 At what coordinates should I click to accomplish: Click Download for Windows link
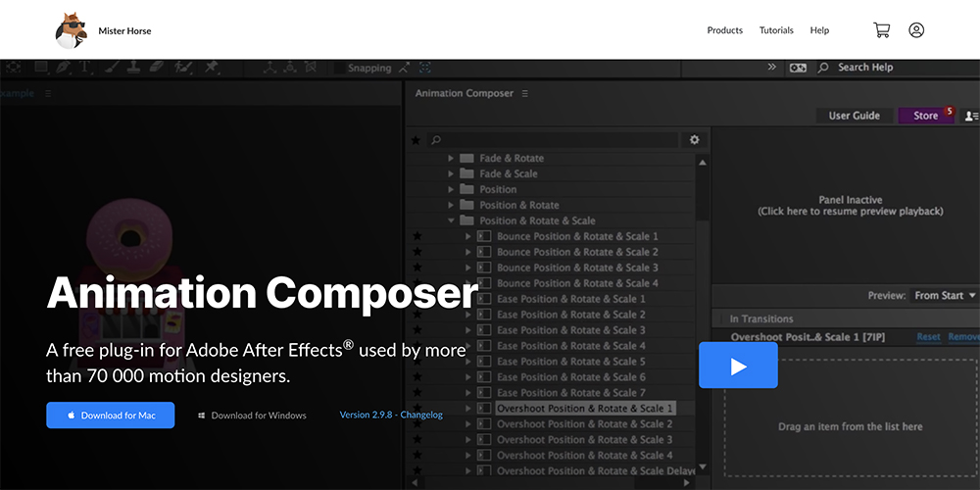click(253, 415)
